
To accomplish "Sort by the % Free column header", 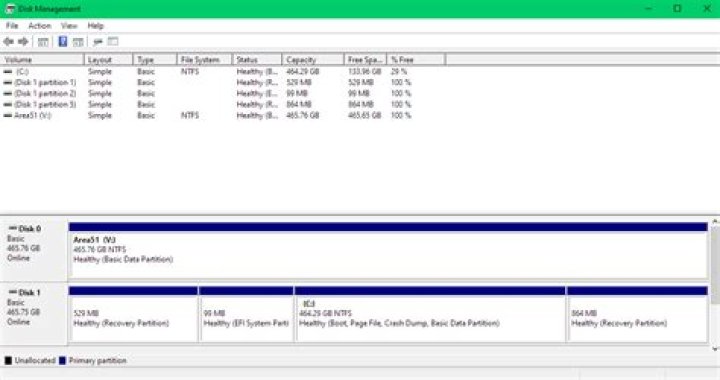I will tap(416, 60).
